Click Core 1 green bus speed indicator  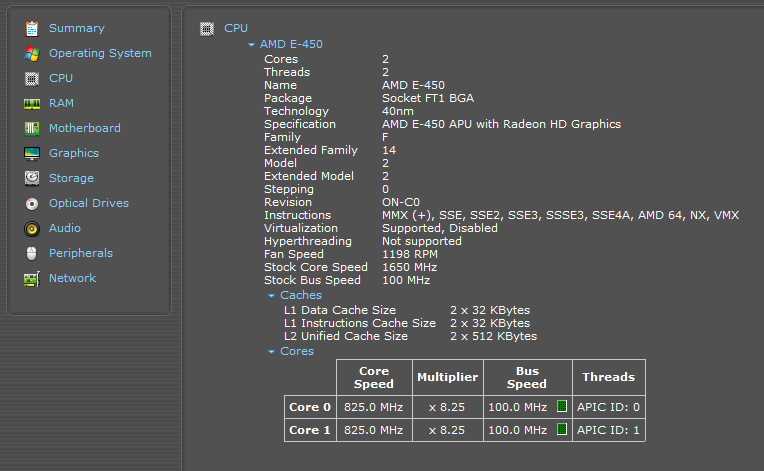coord(562,429)
